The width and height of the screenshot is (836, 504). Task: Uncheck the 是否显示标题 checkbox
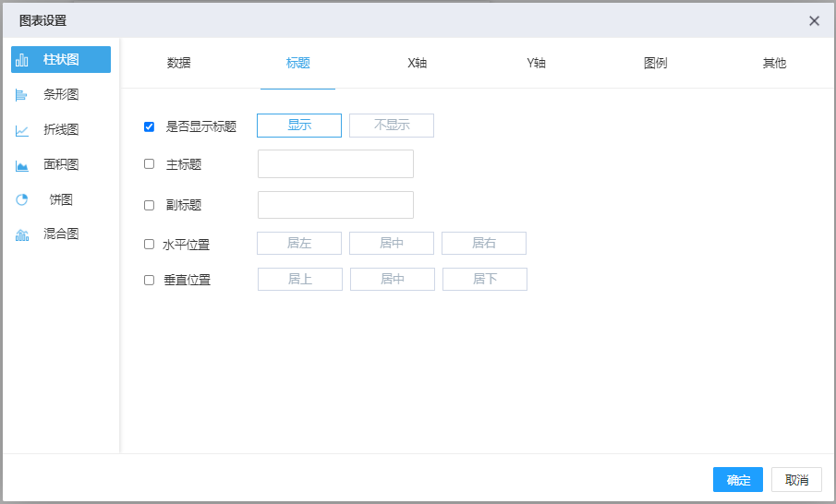point(150,126)
